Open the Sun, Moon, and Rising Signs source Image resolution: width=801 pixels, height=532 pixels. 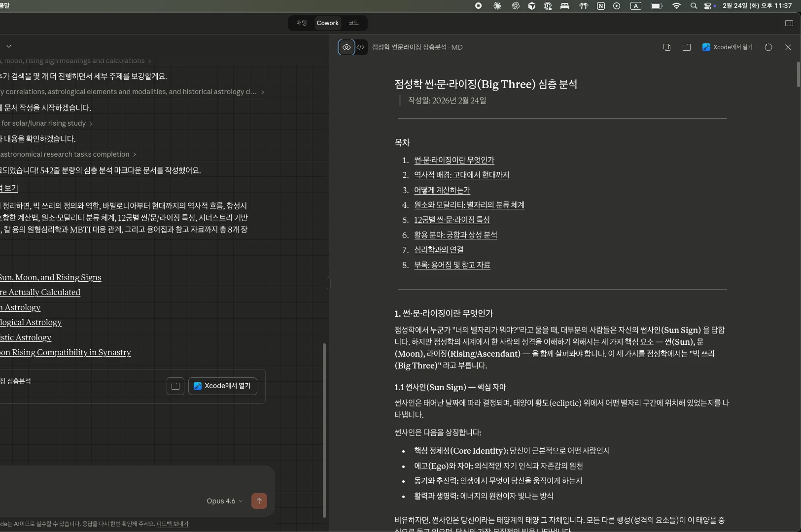[x=51, y=277]
